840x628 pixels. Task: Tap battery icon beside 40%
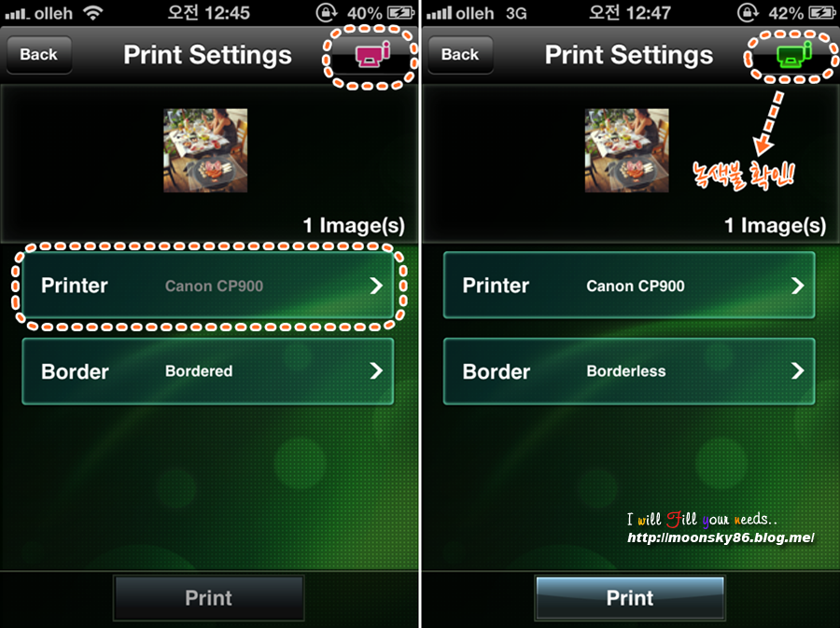pyautogui.click(x=400, y=12)
